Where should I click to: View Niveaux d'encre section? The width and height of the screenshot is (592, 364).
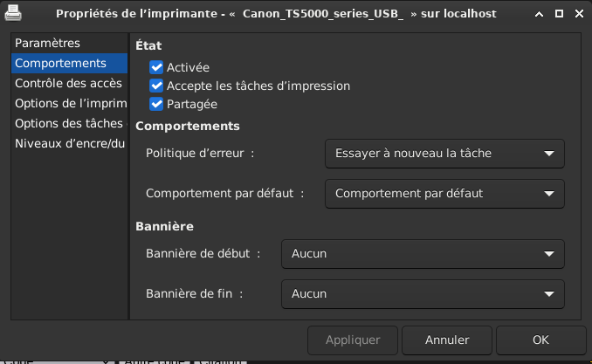70,144
